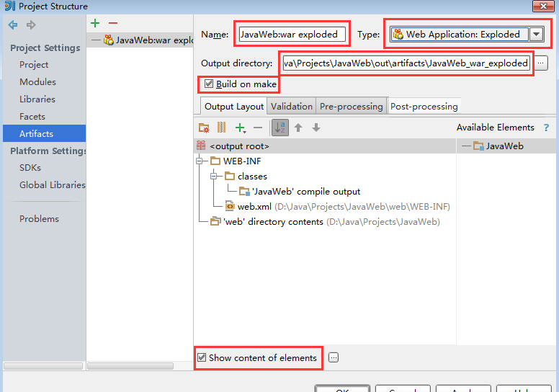This screenshot has height=392, width=559.
Task: Open SDKs platform settings
Action: 30,168
